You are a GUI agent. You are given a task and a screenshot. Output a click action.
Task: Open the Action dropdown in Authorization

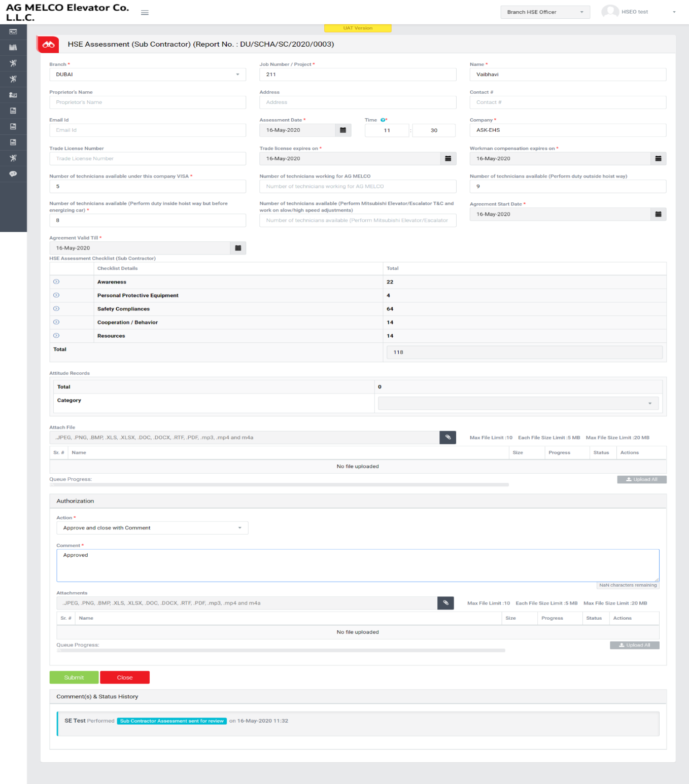pos(152,528)
